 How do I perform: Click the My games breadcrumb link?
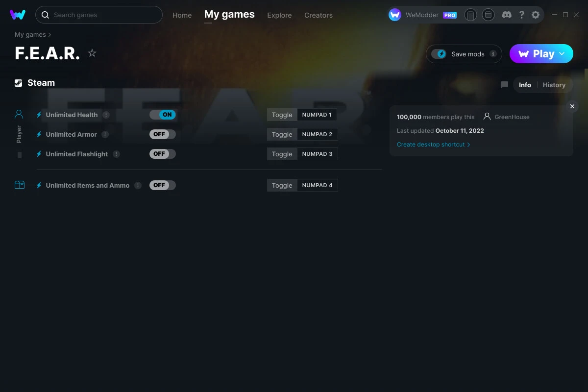tap(30, 35)
